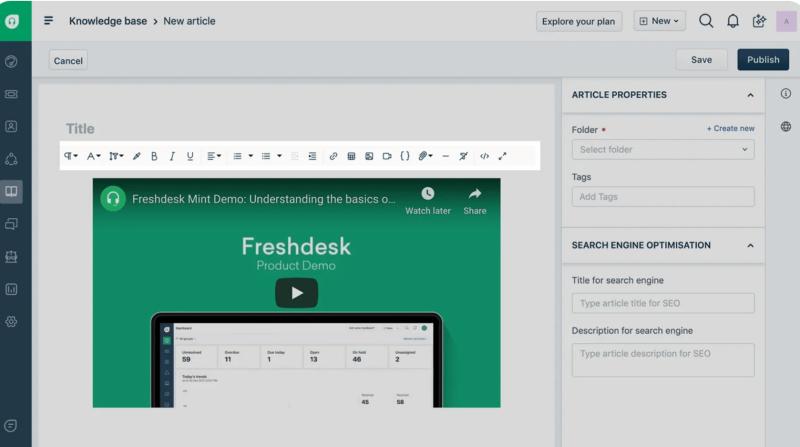Open the font size dropdown in toolbar
This screenshot has width=800, height=447.
93,156
